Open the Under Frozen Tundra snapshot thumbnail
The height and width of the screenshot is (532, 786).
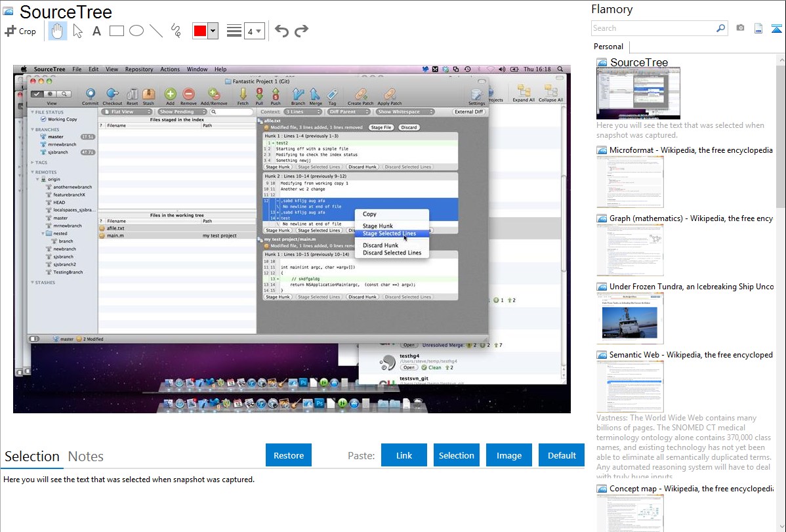[630, 318]
